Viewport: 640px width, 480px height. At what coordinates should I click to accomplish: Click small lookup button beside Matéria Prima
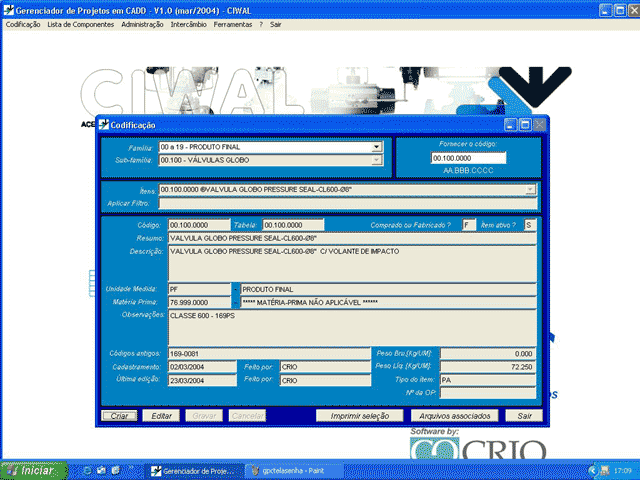236,301
